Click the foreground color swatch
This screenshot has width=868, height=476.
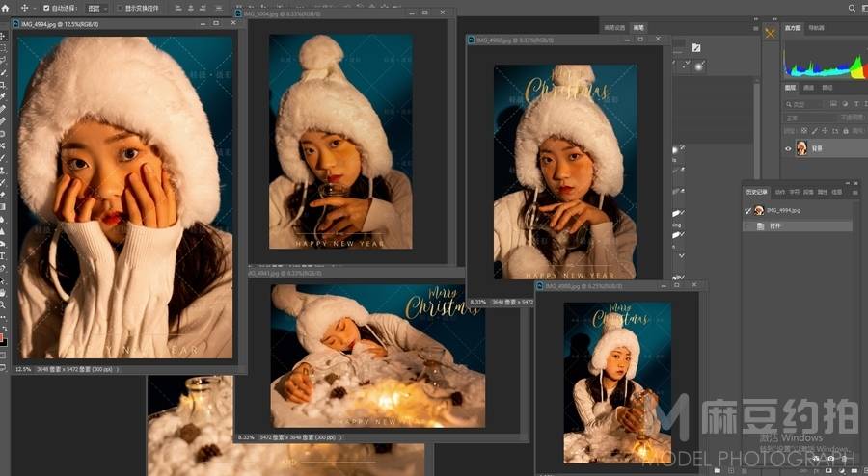pos(2,336)
